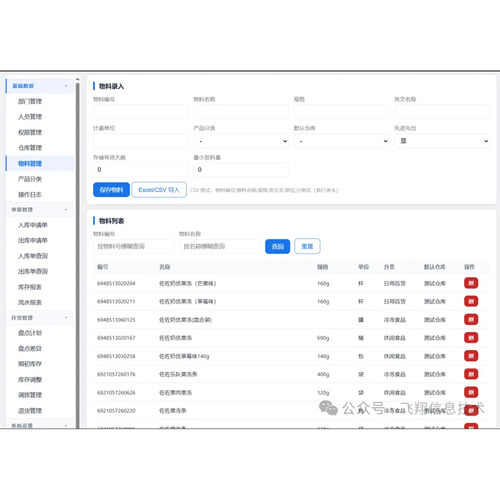Open the 默认仓库 dropdown in the form

point(341,141)
